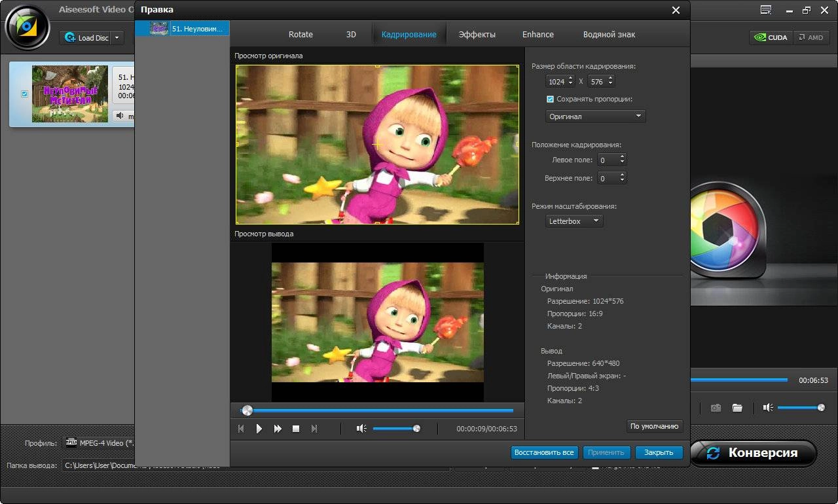Click Верхнее поле value field

tap(607, 178)
